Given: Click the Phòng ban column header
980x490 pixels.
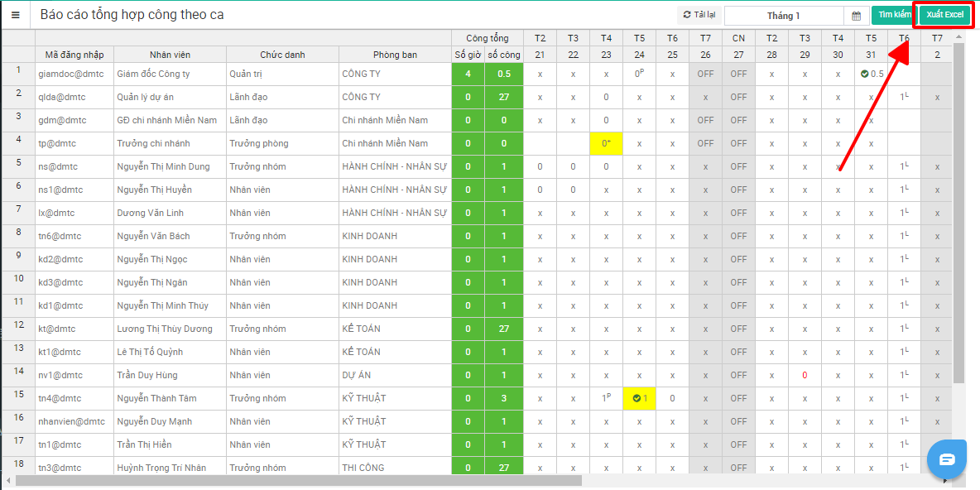Looking at the screenshot, I should (395, 55).
